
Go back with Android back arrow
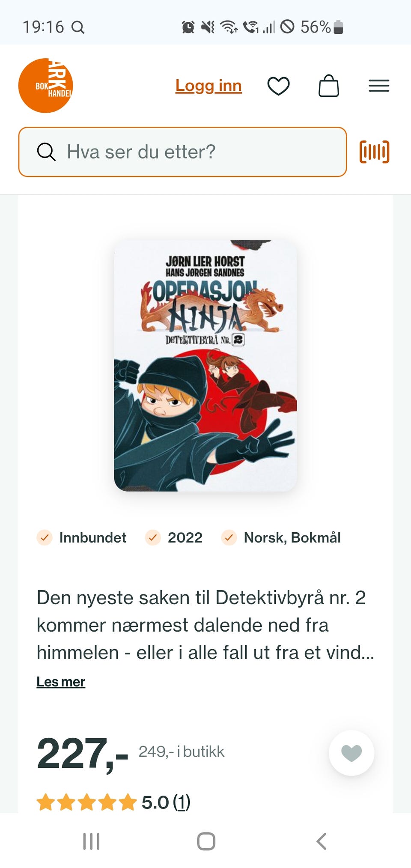pos(322,841)
